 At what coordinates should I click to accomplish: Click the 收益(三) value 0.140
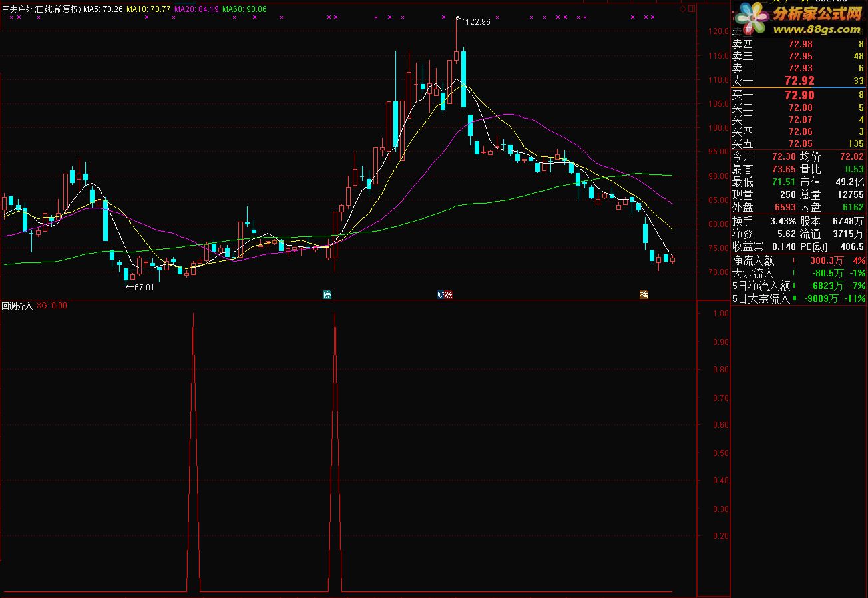click(785, 246)
